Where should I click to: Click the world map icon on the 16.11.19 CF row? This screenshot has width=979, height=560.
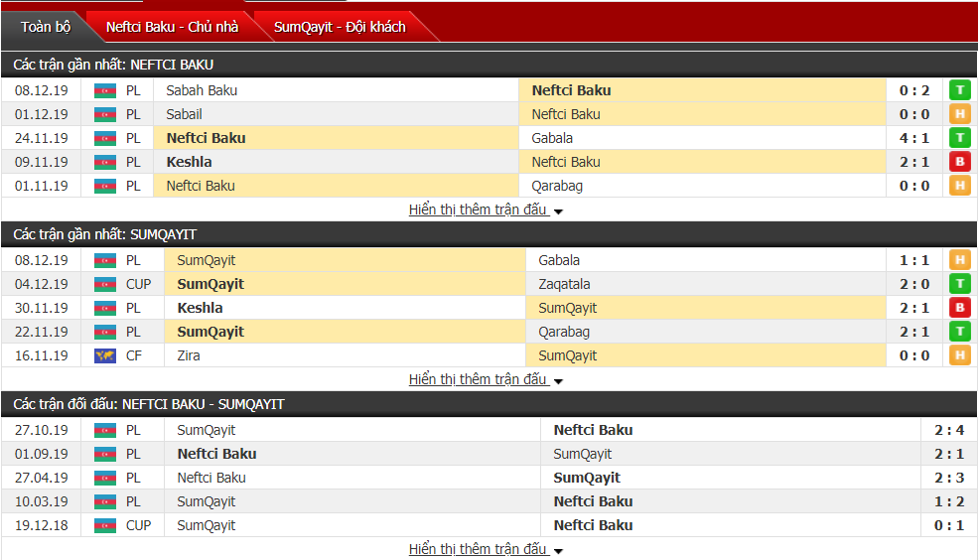[105, 355]
